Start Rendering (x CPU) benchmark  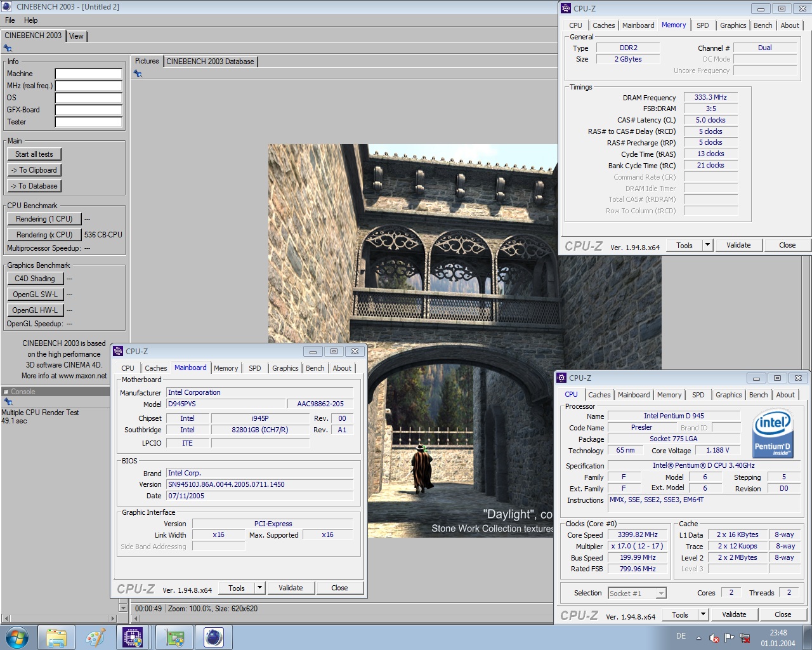[44, 235]
